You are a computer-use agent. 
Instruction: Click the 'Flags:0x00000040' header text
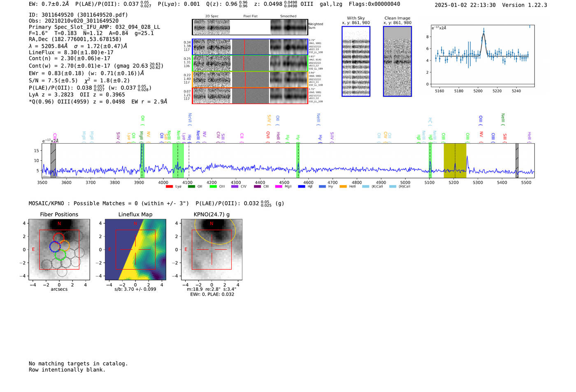point(374,4)
